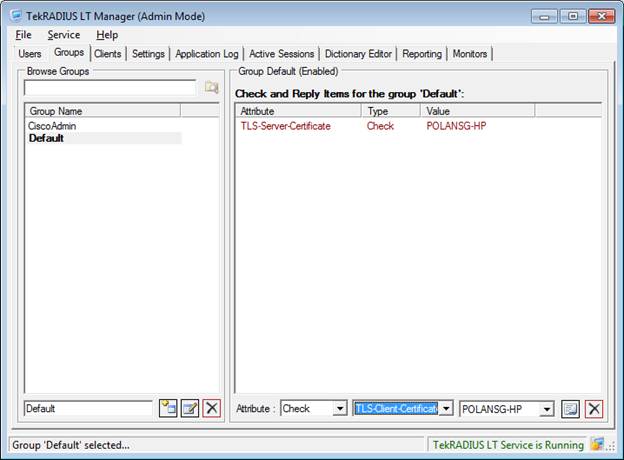
Task: Click the Group 'Default' selected status text
Action: pos(71,445)
